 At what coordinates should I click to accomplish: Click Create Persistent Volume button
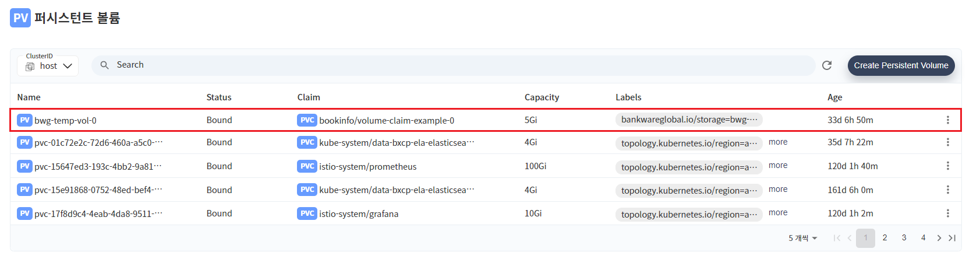(901, 65)
